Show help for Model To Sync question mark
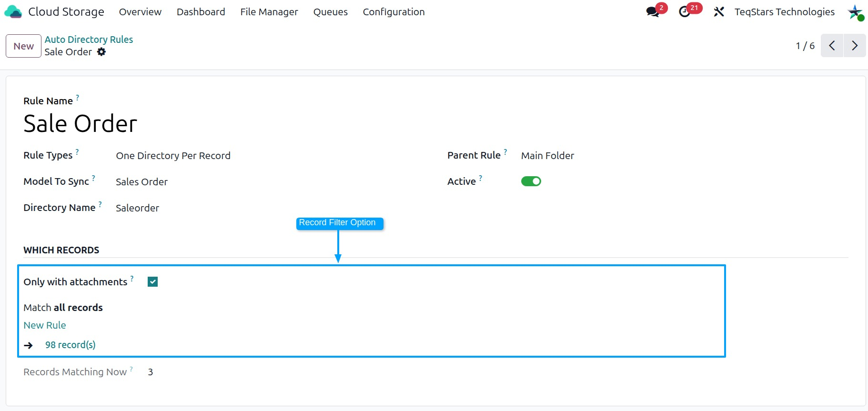Image resolution: width=868 pixels, height=411 pixels. [93, 178]
